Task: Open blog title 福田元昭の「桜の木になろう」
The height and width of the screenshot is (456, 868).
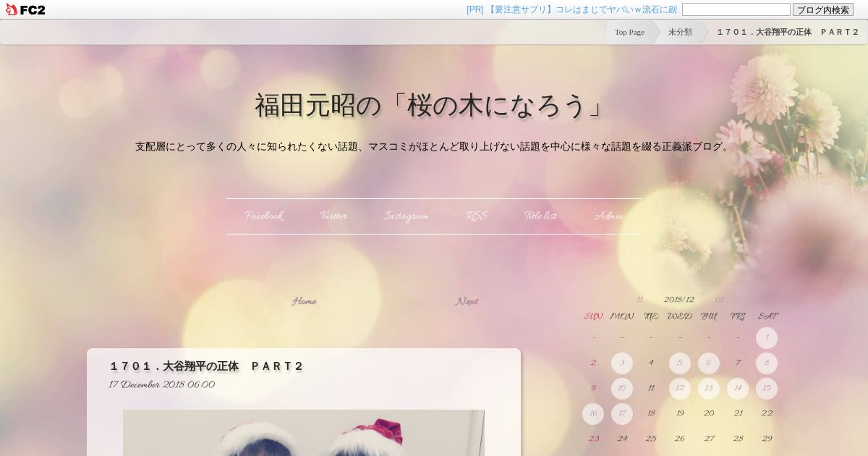Action: (433, 106)
